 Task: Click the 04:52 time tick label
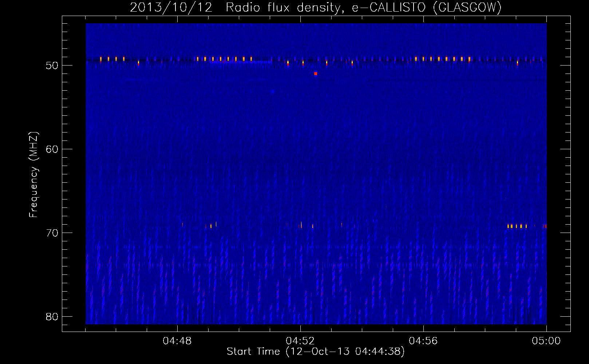coord(300,341)
